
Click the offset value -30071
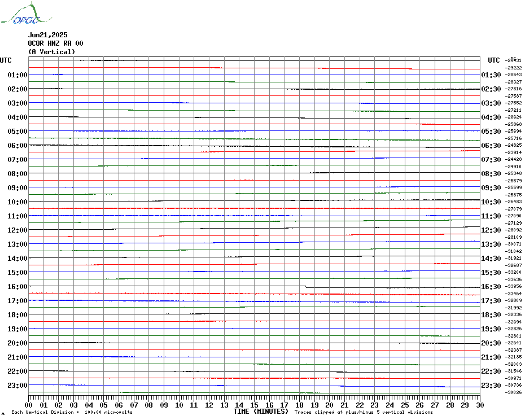coord(514,244)
